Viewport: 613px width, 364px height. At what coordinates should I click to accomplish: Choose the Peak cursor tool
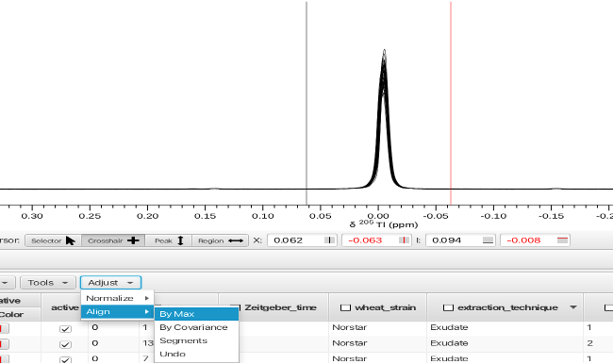(x=169, y=240)
